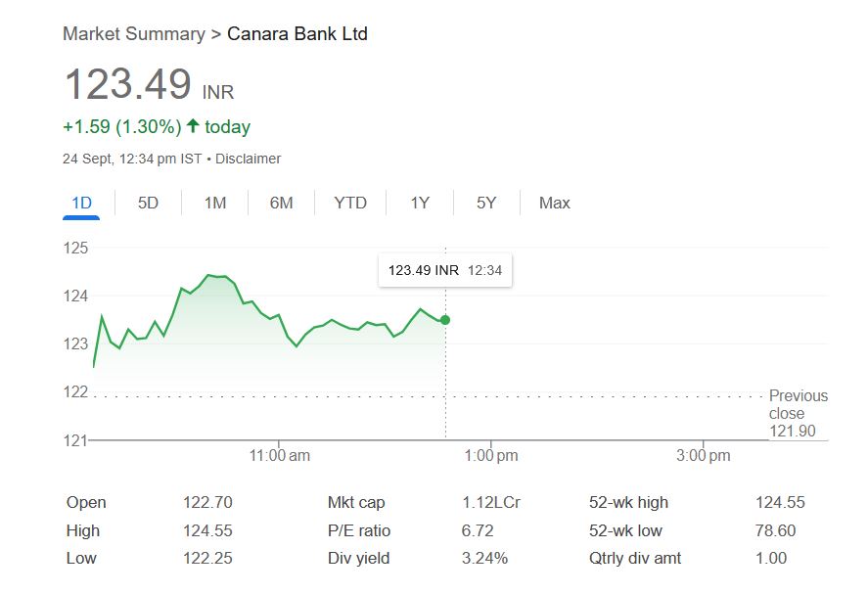Click the Canara Bank Ltd title
The image size is (868, 594).
pyautogui.click(x=297, y=34)
